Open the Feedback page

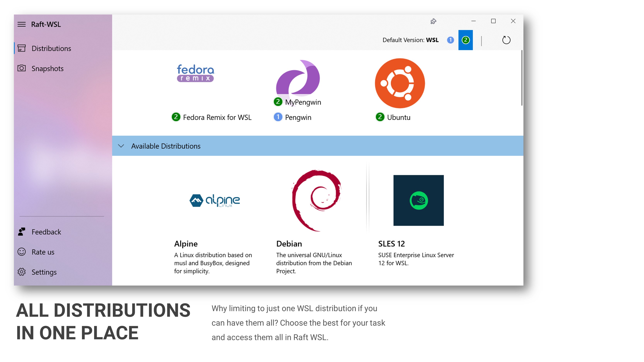click(46, 232)
